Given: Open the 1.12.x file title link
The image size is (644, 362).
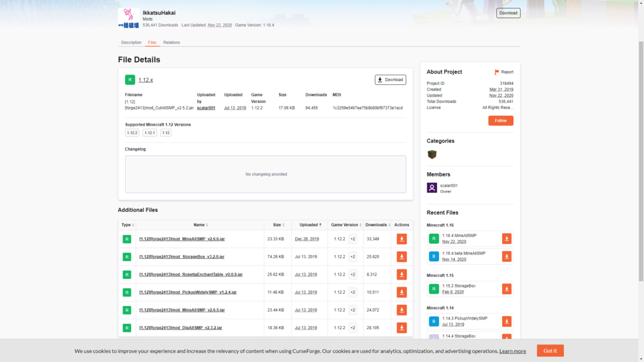Looking at the screenshot, I should pyautogui.click(x=146, y=80).
